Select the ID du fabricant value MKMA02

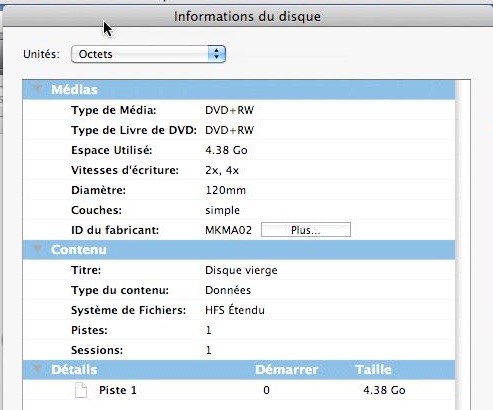[228, 230]
